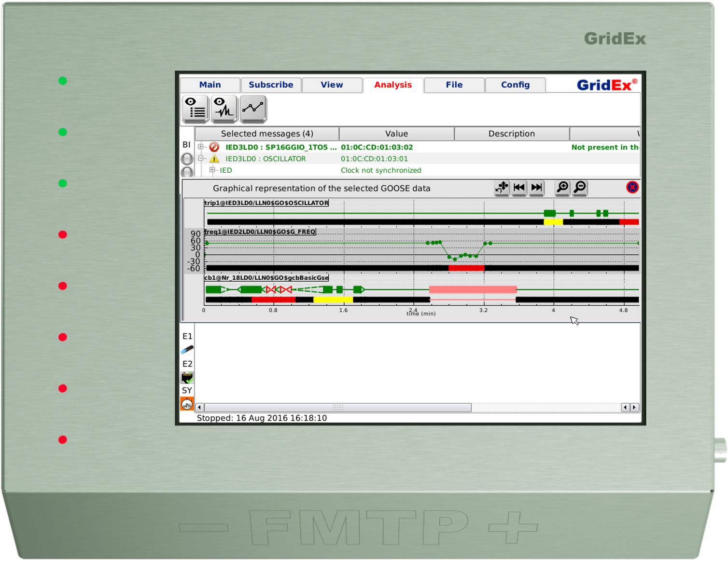Zoom out on the graphical GOOSE data
The height and width of the screenshot is (561, 728).
pyautogui.click(x=580, y=188)
